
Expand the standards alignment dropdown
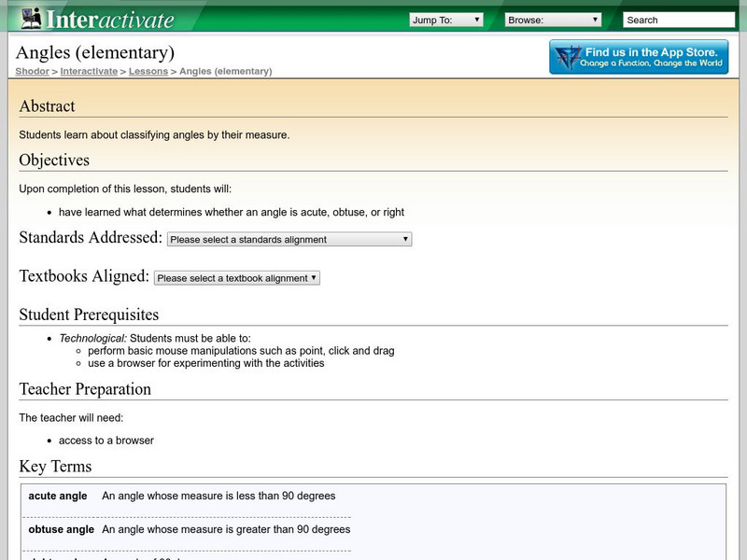[289, 240]
